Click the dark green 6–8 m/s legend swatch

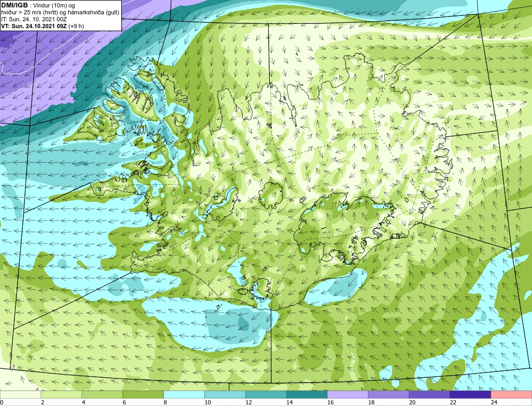tap(143, 395)
